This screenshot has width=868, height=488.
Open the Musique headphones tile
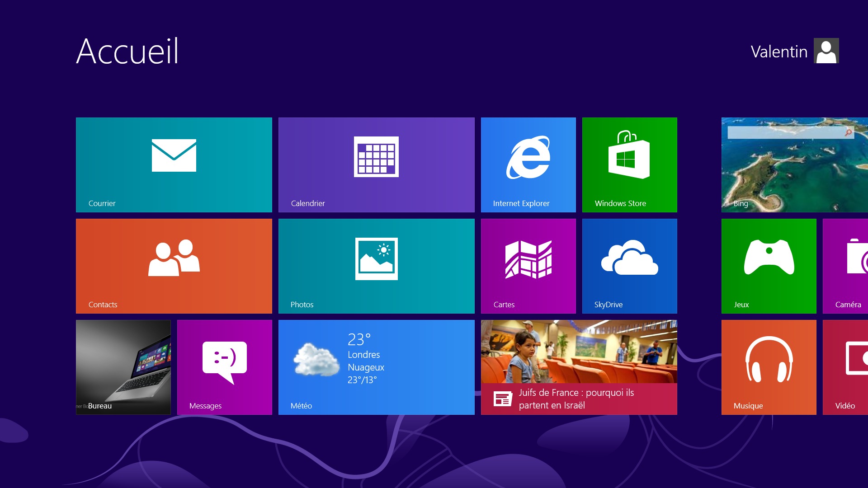[x=769, y=367]
